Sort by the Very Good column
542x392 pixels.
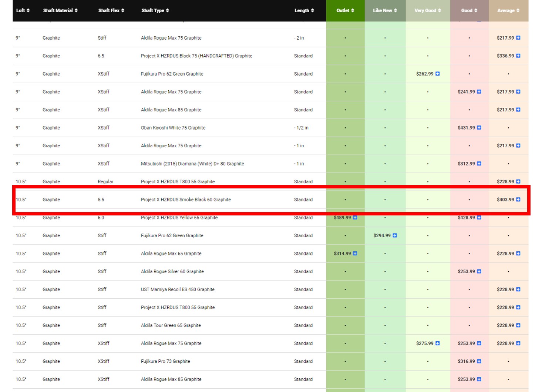pos(427,10)
